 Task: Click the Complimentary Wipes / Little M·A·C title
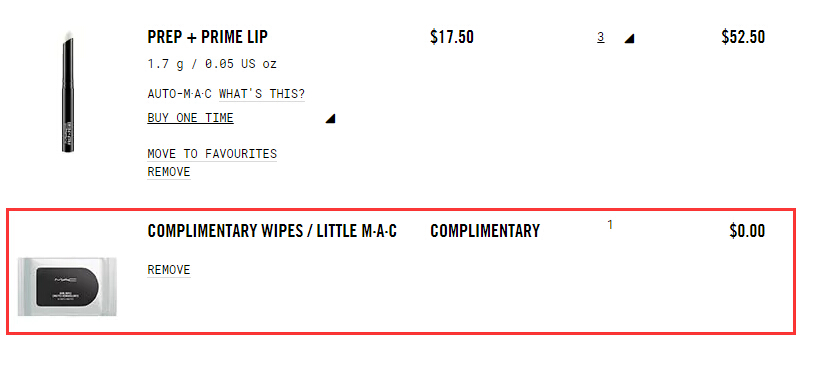[x=272, y=231]
